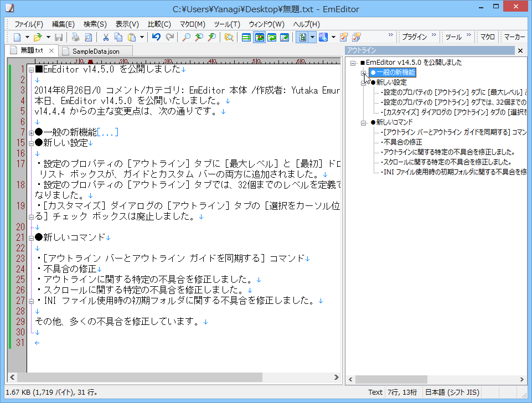Click the Open file folder icon
Image resolution: width=532 pixels, height=403 pixels.
[x=38, y=37]
